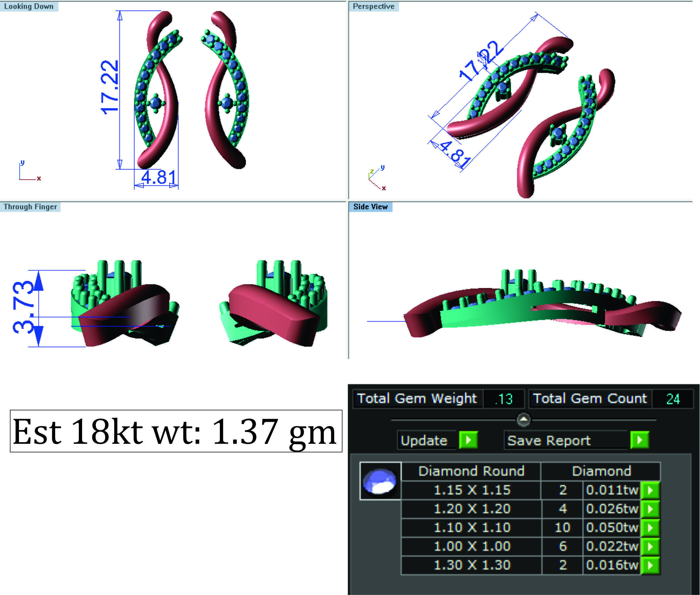Select the blue diamond gem thumbnail
This screenshot has height=595, width=700.
(x=380, y=481)
